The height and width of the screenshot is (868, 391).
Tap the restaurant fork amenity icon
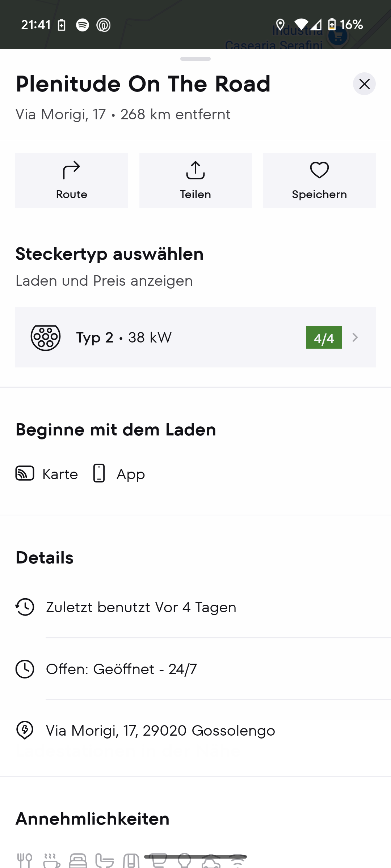click(25, 860)
